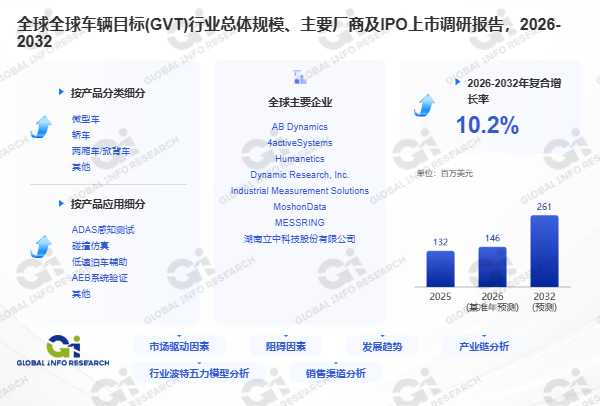Select the 阻碍因素 button
This screenshot has height=406, width=600.
(286, 346)
